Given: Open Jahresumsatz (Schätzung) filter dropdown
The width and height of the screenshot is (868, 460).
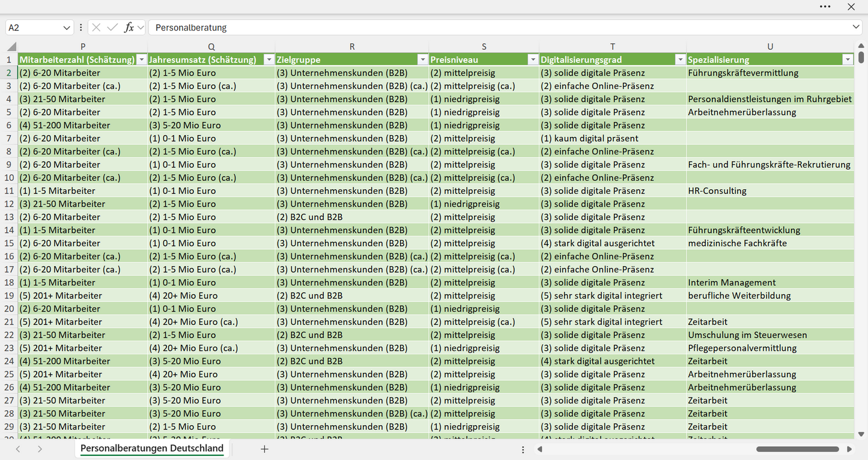Looking at the screenshot, I should 269,59.
